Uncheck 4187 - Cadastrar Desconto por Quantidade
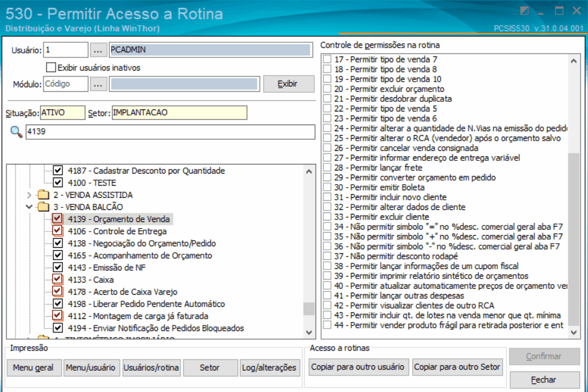 pos(58,171)
